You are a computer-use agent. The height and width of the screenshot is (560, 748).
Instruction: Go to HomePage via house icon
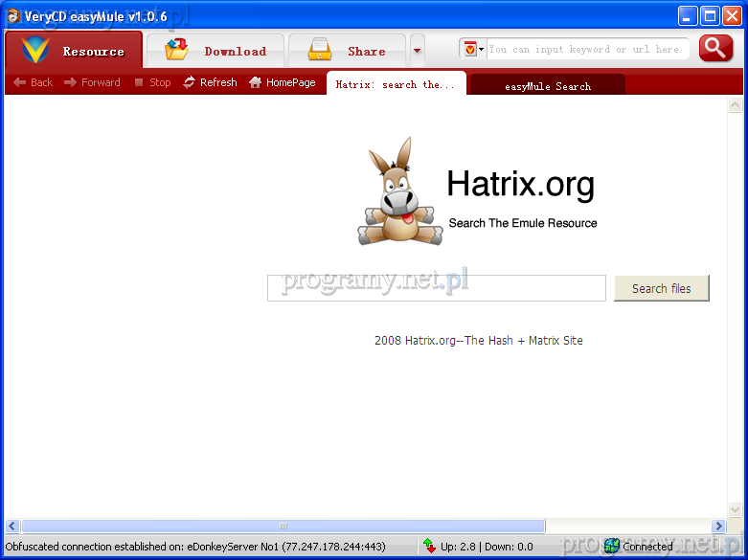(x=256, y=83)
